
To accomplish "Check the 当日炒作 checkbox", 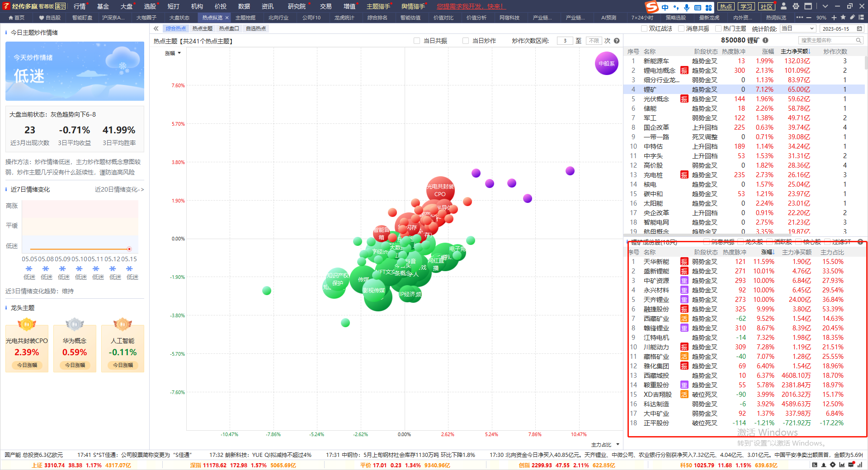I will pos(466,41).
